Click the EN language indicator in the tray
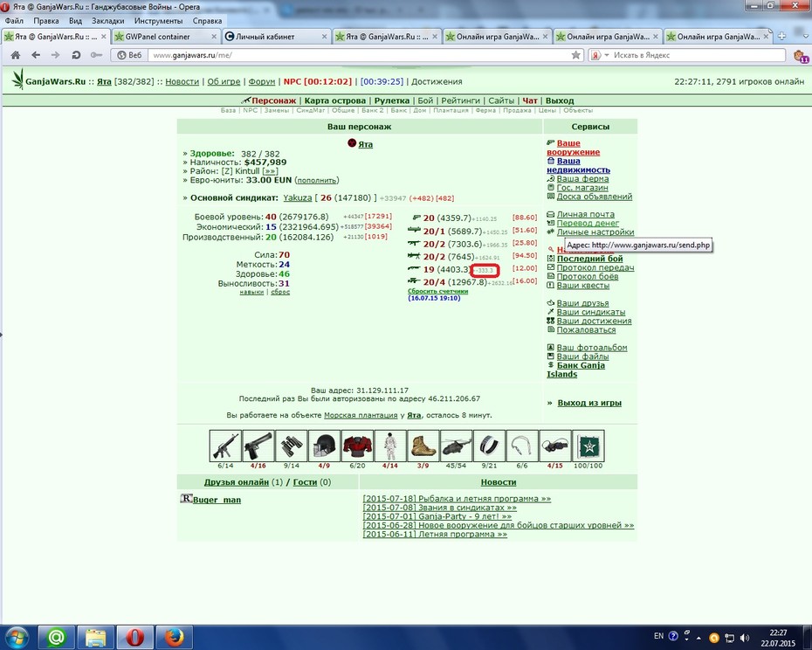The height and width of the screenshot is (650, 812). point(658,636)
